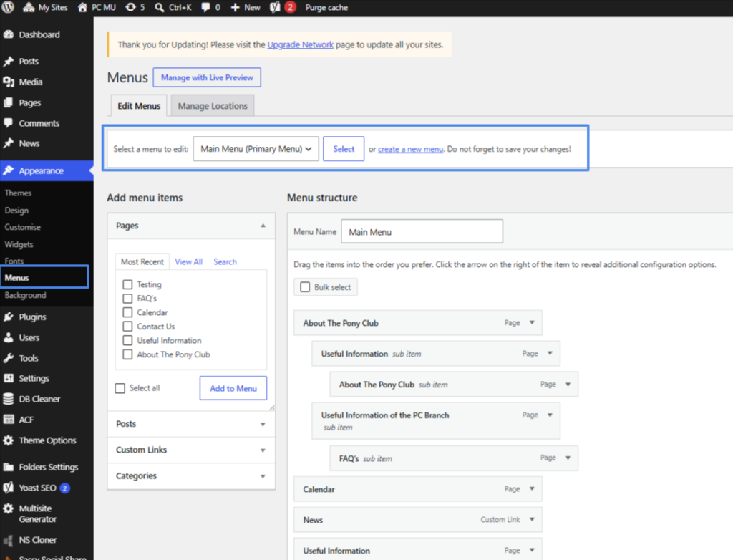733x560 pixels.
Task: Expand the Custom Links panel
Action: tap(191, 450)
